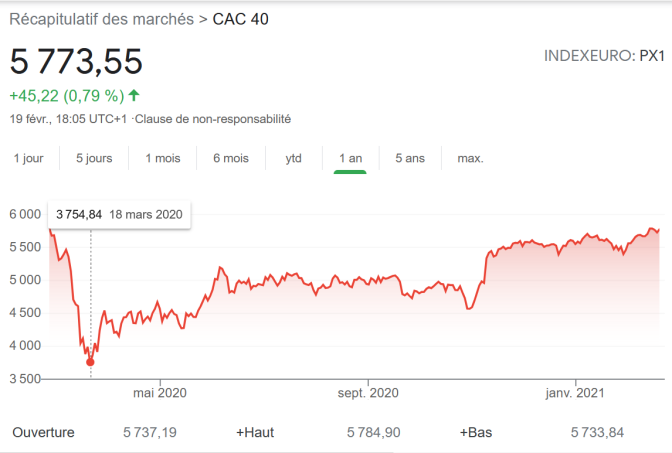Click the Ouverture value 5 737,19
The width and height of the screenshot is (672, 453).
point(150,432)
